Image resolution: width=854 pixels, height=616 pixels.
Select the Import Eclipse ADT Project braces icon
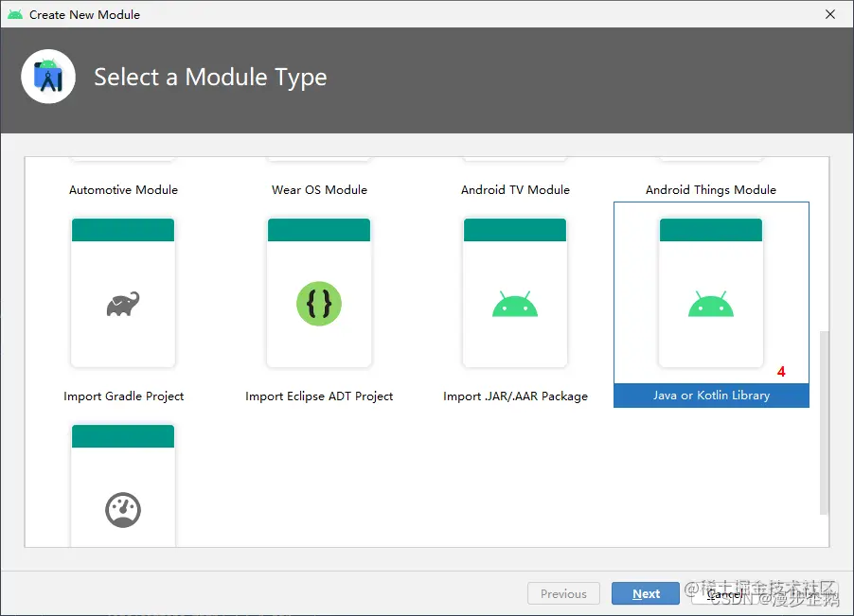[319, 304]
